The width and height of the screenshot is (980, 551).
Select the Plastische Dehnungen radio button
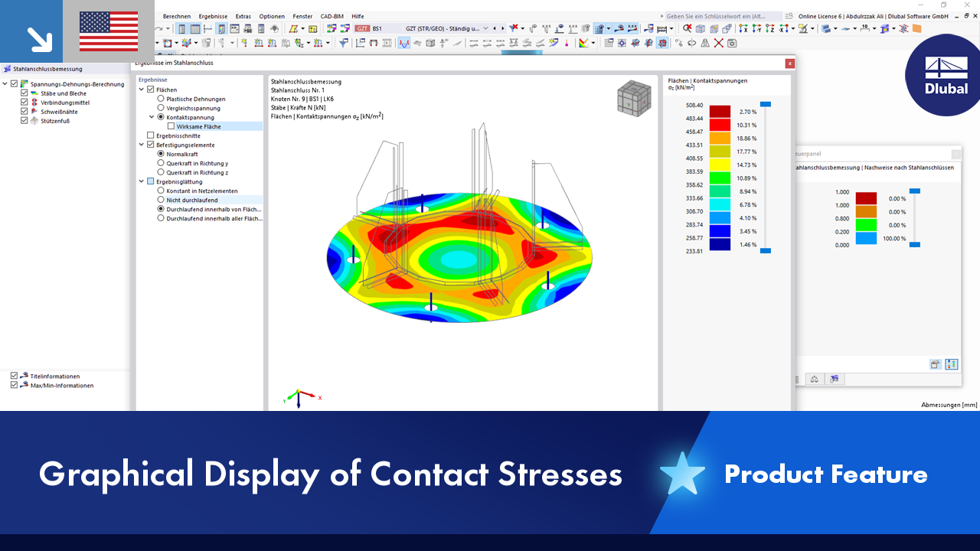click(x=161, y=99)
